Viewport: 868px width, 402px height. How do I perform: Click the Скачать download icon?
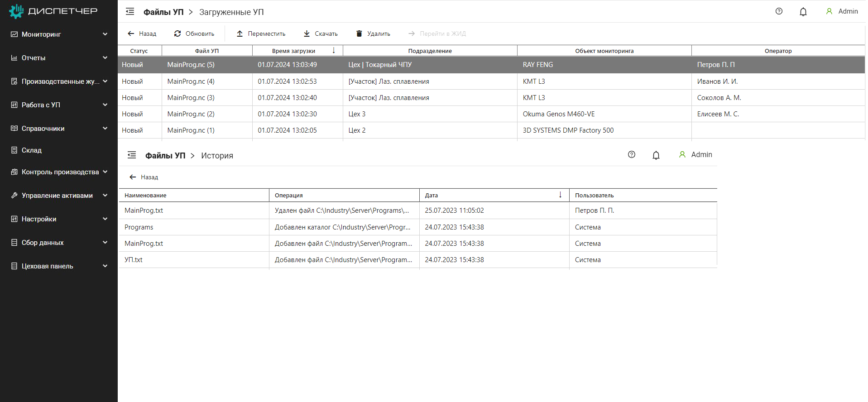click(307, 33)
